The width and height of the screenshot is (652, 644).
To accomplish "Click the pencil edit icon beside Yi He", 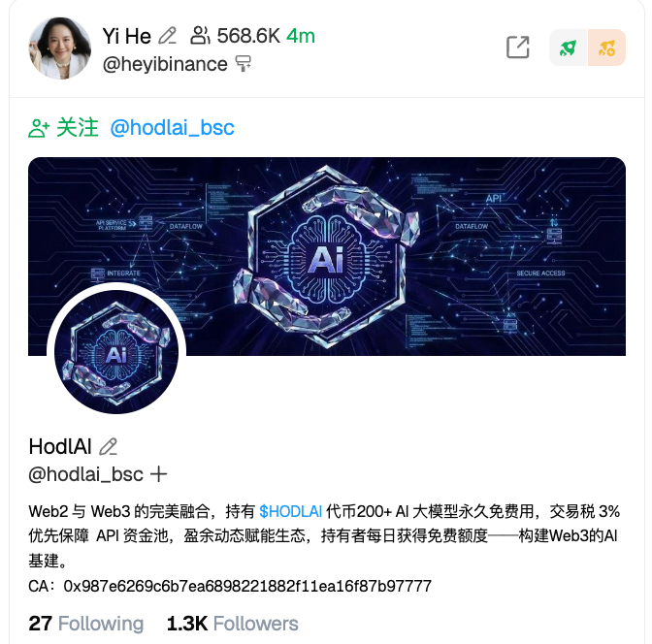I will click(x=168, y=36).
